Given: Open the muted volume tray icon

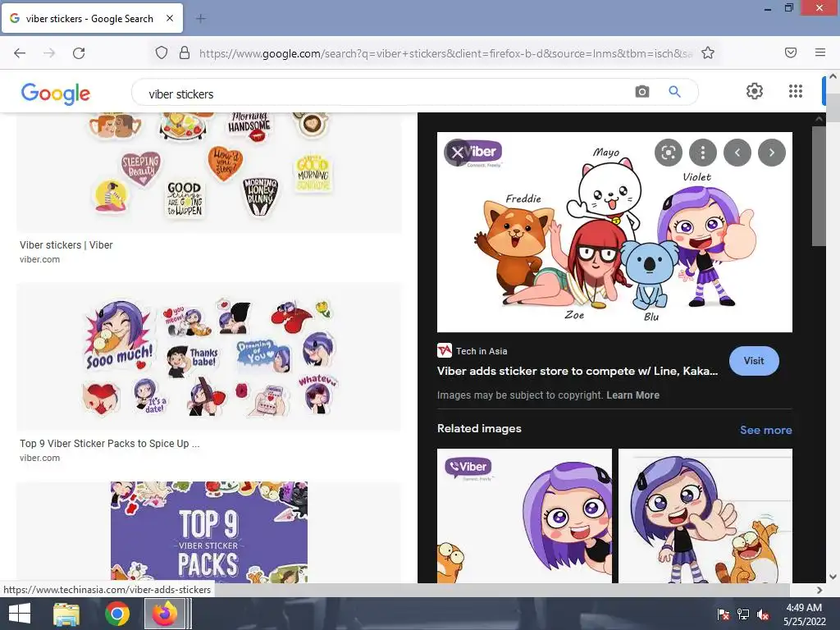Looking at the screenshot, I should pos(763,614).
